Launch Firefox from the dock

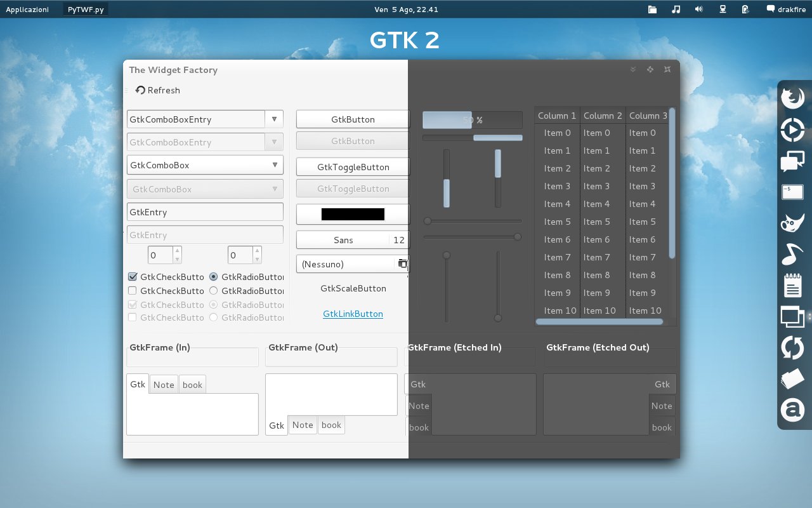792,98
